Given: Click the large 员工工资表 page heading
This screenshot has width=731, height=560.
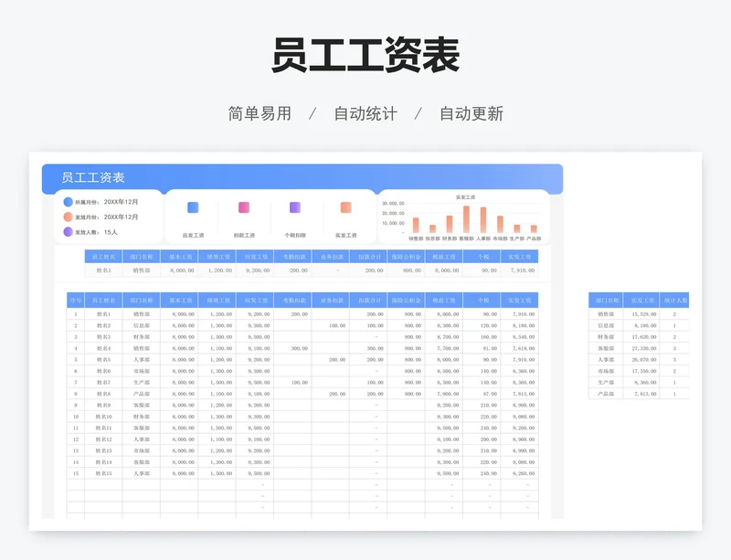Looking at the screenshot, I should tap(365, 55).
